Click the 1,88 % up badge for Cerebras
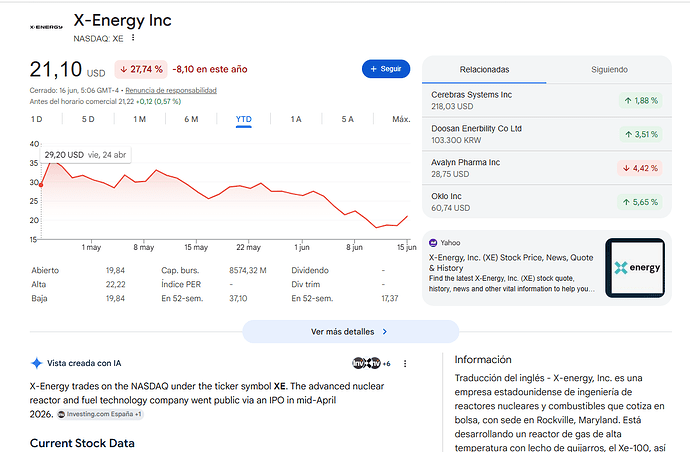Viewport: 690px width, 452px height. click(x=641, y=100)
